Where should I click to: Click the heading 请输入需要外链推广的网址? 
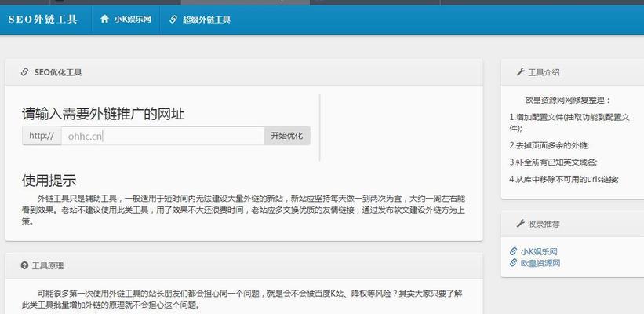[103, 114]
